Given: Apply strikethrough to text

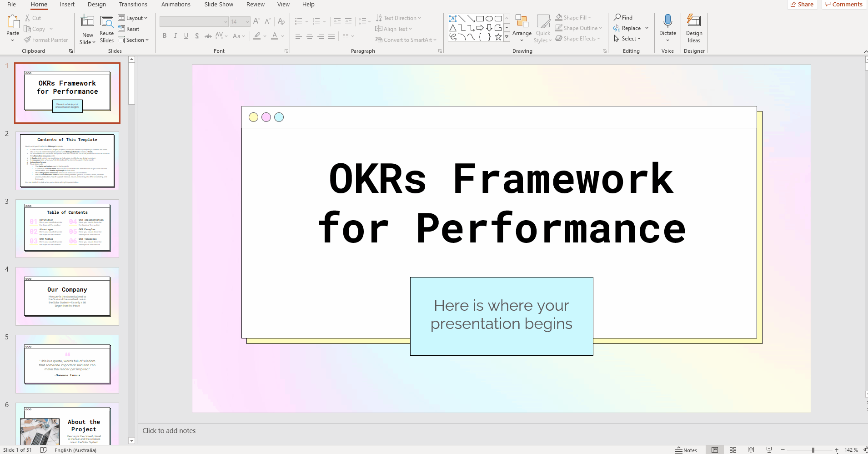Looking at the screenshot, I should (x=208, y=35).
